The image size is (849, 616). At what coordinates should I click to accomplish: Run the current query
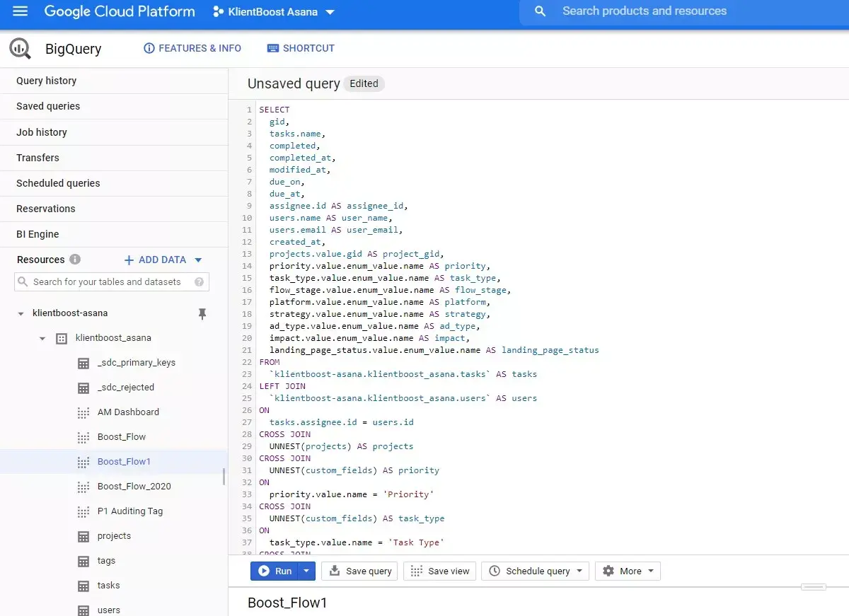pyautogui.click(x=277, y=571)
